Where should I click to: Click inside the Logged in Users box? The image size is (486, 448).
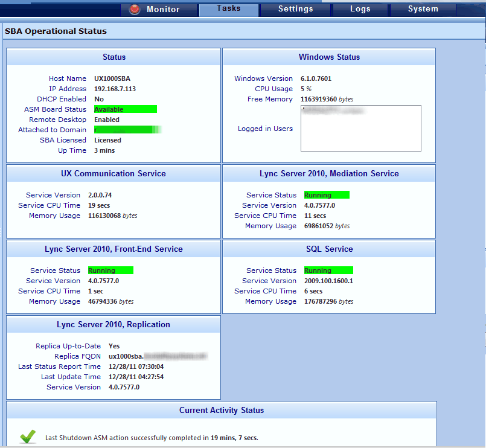click(x=360, y=127)
